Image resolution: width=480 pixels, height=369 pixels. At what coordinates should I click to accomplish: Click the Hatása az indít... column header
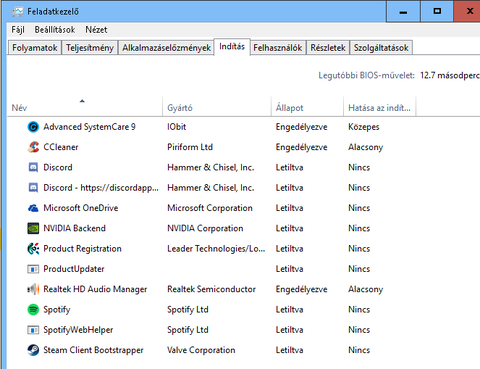coord(379,107)
